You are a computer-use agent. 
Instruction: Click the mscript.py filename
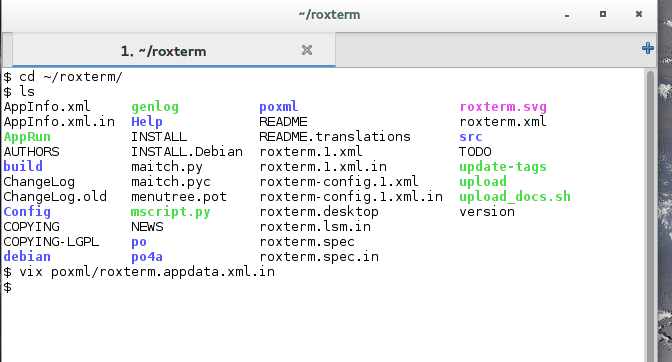171,212
